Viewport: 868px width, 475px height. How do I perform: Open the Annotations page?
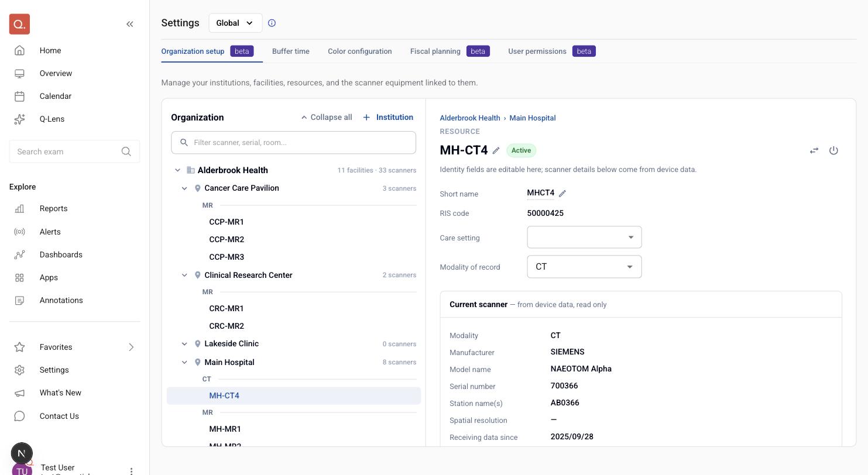pyautogui.click(x=61, y=300)
